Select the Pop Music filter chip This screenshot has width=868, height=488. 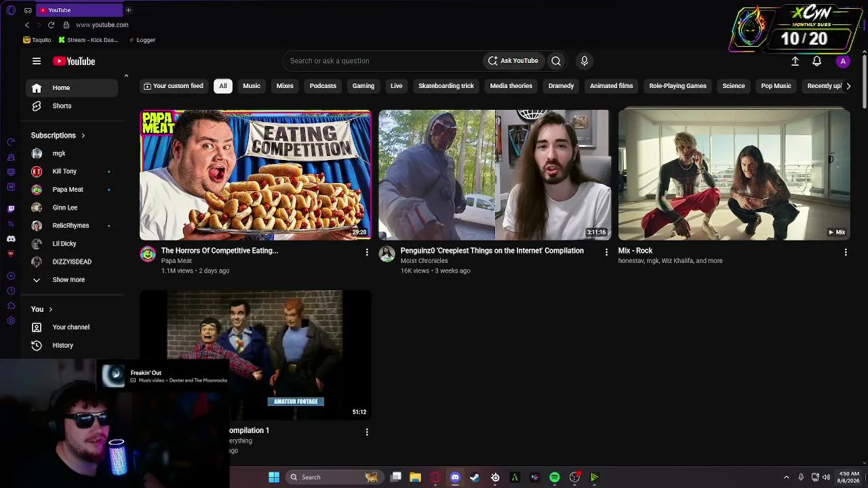coord(776,86)
